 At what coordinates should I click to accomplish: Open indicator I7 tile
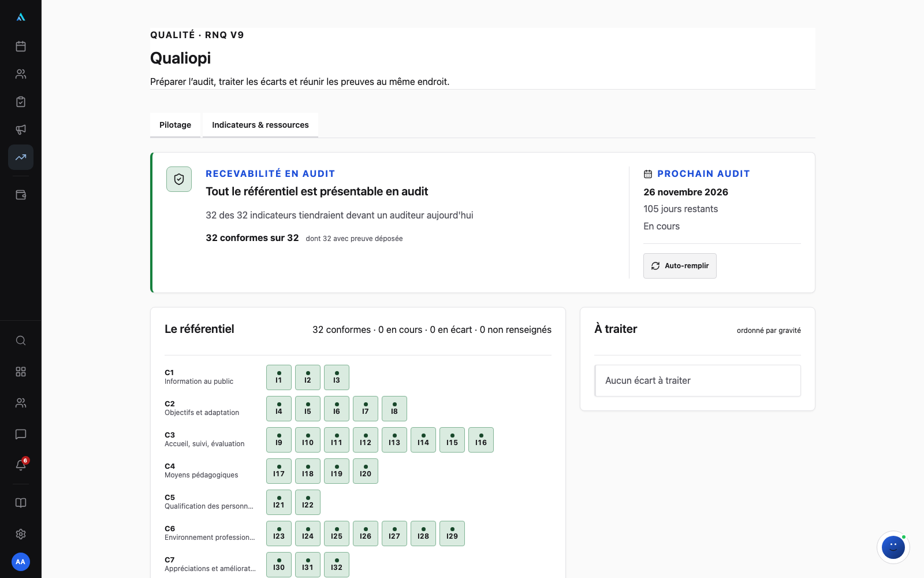366,409
